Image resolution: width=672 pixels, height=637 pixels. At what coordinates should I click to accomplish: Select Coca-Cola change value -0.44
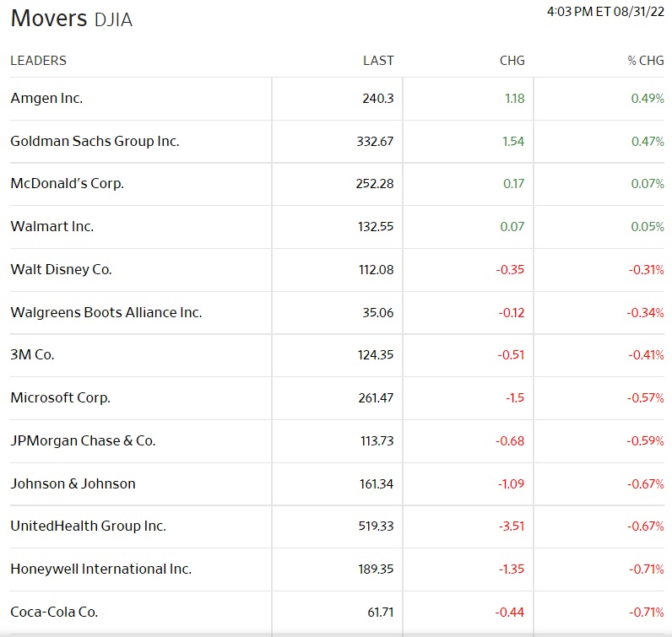click(x=509, y=612)
